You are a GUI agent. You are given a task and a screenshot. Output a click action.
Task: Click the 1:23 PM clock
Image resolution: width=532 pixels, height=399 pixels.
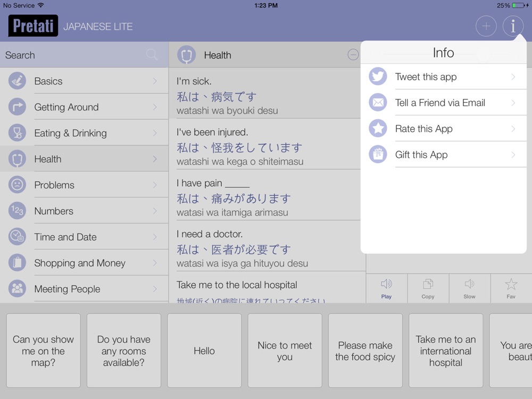point(266,5)
